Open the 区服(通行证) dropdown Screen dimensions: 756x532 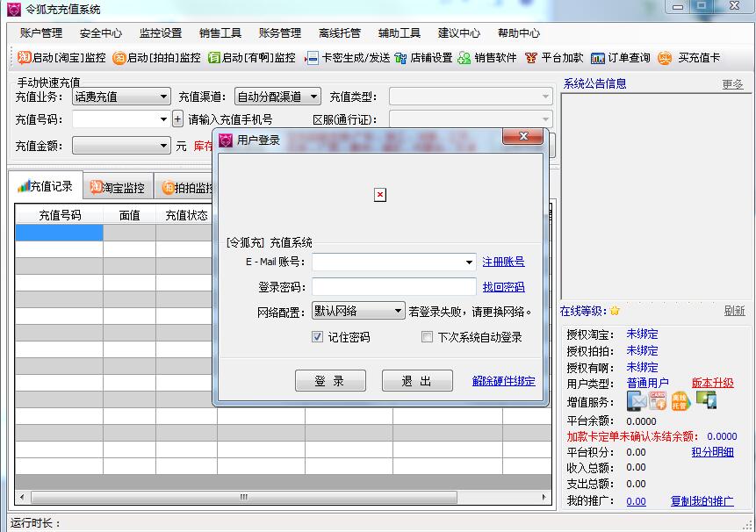pyautogui.click(x=471, y=119)
